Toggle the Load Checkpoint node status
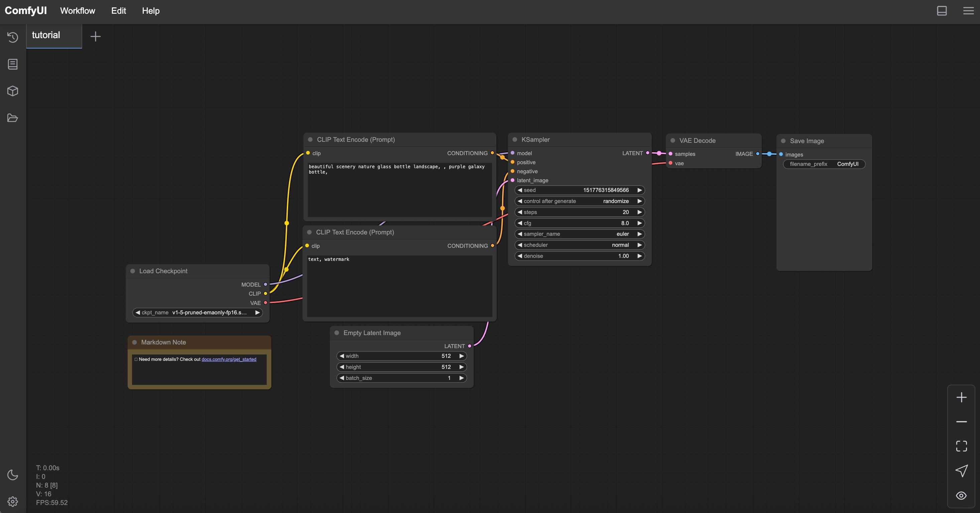 133,271
